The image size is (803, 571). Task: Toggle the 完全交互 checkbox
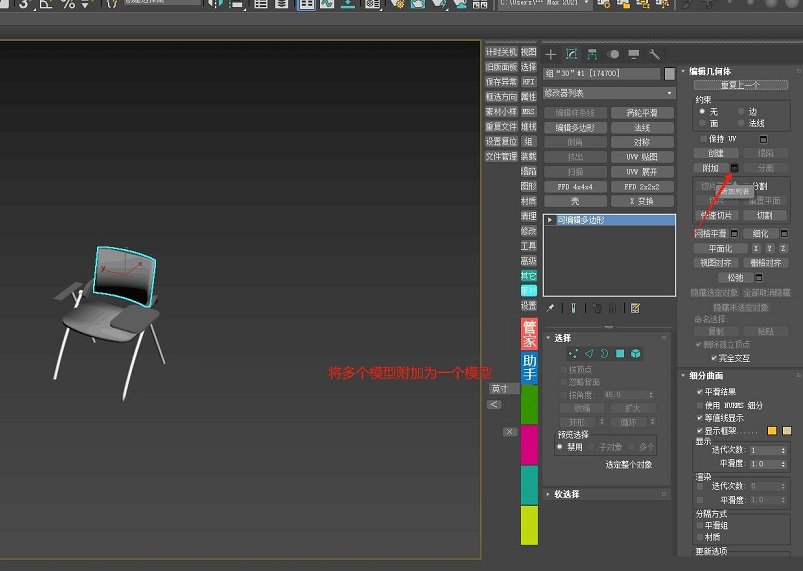(714, 358)
